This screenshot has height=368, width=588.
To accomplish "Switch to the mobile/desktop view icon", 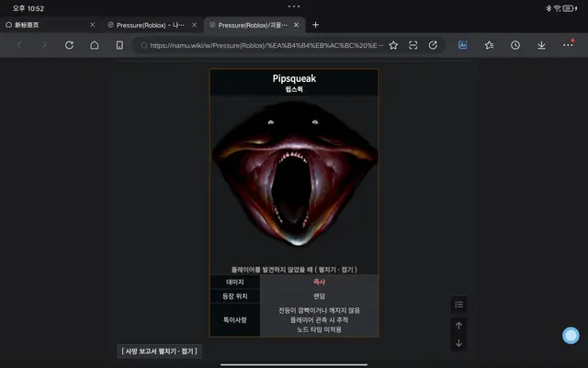I will pos(119,45).
